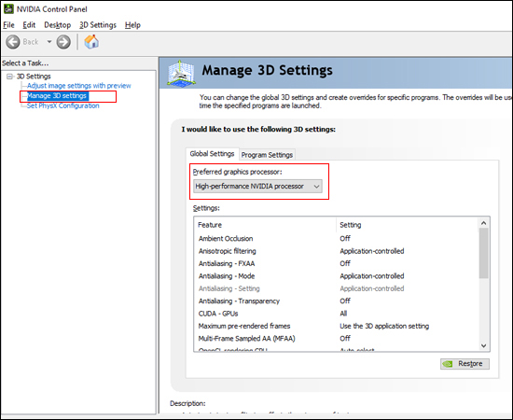Image resolution: width=513 pixels, height=420 pixels.
Task: Open the Desktop menu
Action: coord(57,25)
